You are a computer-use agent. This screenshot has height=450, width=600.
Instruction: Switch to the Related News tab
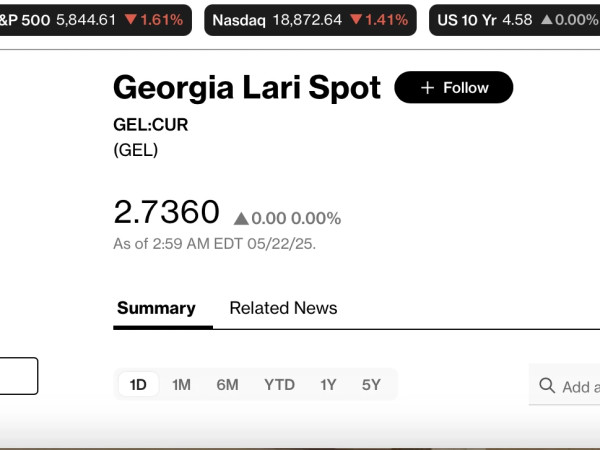(283, 308)
